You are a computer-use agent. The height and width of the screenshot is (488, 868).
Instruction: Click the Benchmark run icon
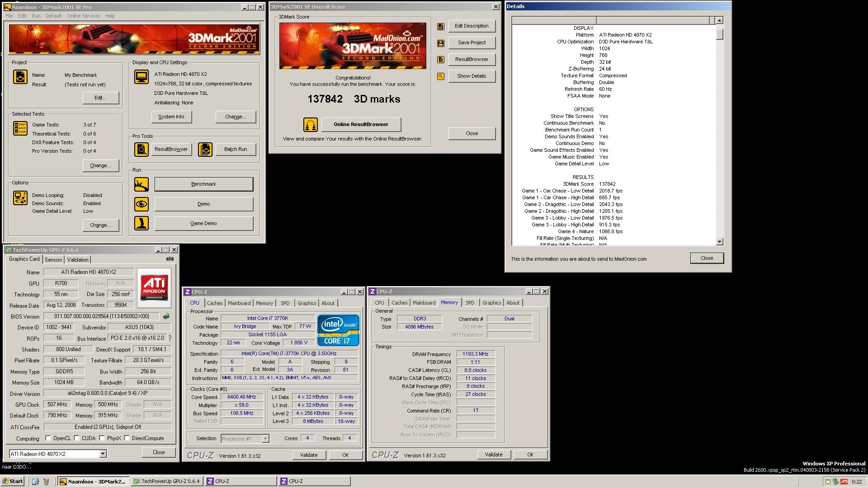[141, 184]
